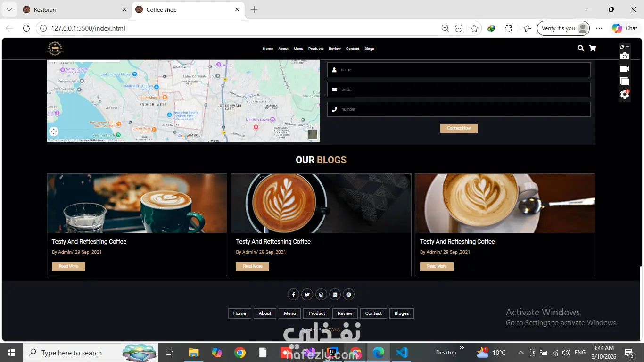Open the download manager globe extension icon

point(491,28)
